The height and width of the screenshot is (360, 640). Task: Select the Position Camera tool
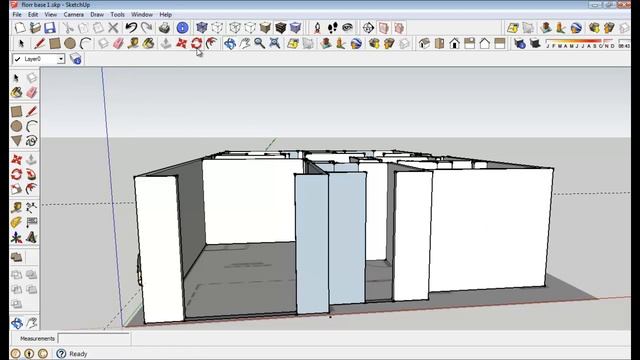coord(317,28)
